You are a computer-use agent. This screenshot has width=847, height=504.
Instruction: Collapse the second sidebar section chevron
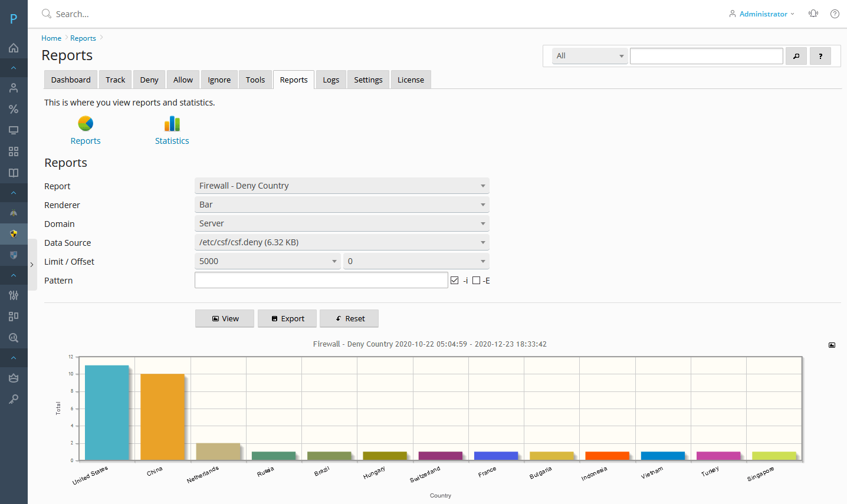[14, 193]
